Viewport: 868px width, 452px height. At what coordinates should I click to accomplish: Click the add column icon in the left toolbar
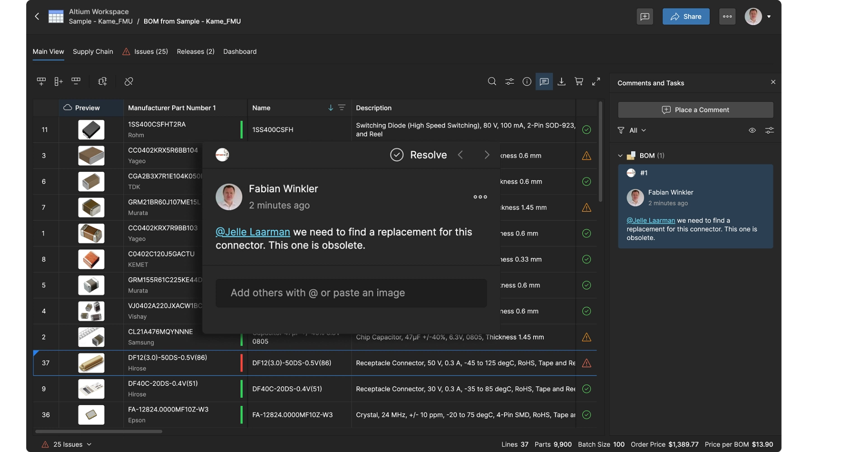point(58,81)
